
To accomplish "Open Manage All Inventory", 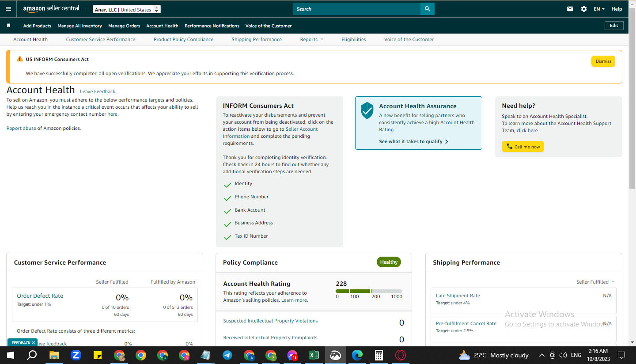I will [79, 26].
